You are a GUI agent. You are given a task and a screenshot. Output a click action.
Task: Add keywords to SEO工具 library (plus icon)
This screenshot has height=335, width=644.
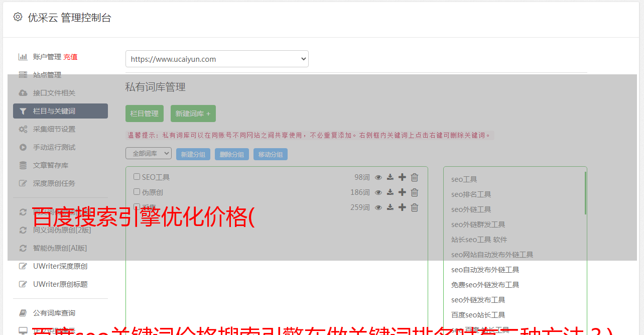(x=402, y=177)
